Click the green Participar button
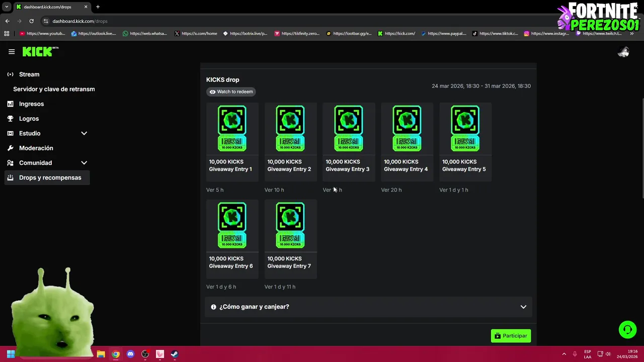 pyautogui.click(x=511, y=336)
